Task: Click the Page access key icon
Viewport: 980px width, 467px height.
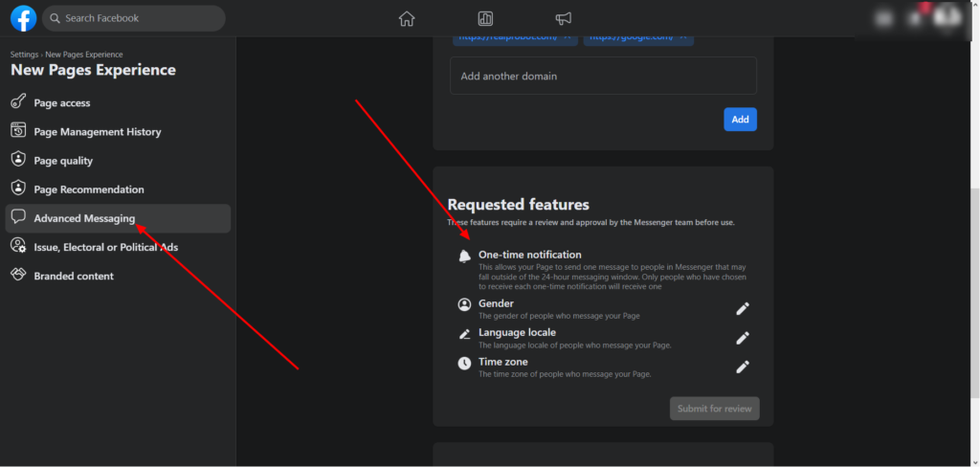Action: (x=18, y=101)
